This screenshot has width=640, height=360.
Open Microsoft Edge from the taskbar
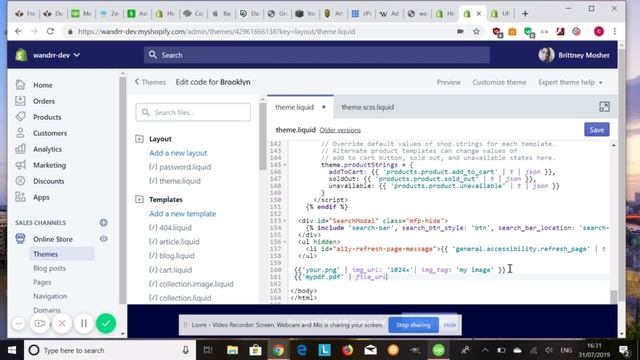(x=302, y=350)
